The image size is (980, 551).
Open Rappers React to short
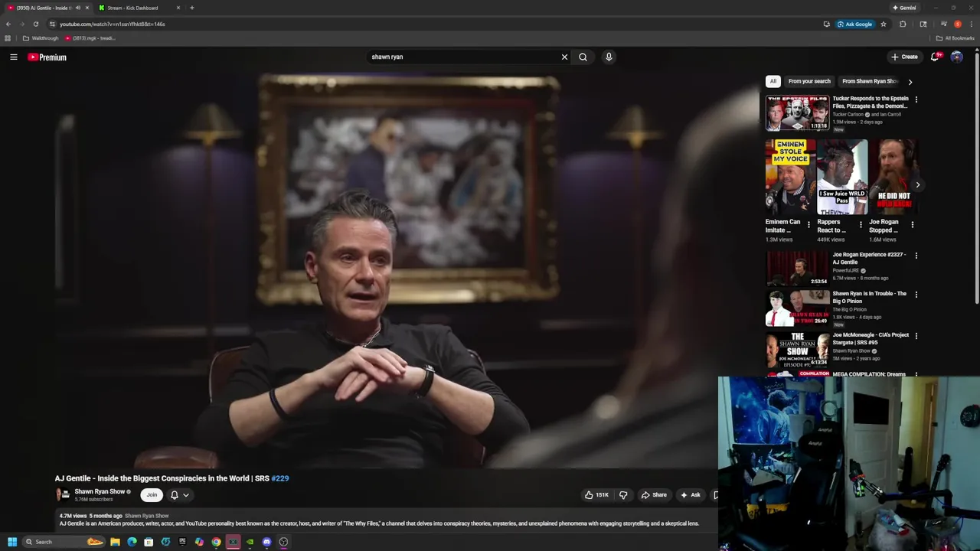click(841, 177)
